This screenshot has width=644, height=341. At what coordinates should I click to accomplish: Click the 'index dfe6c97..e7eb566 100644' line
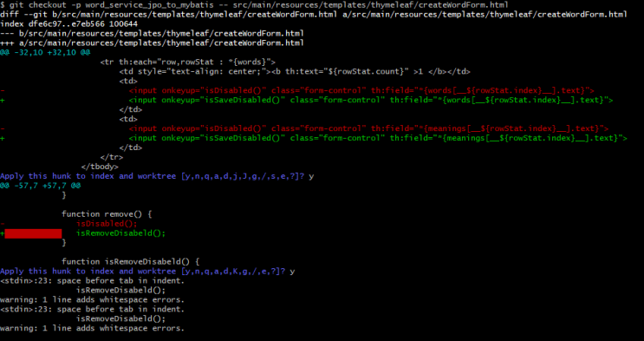(68, 23)
